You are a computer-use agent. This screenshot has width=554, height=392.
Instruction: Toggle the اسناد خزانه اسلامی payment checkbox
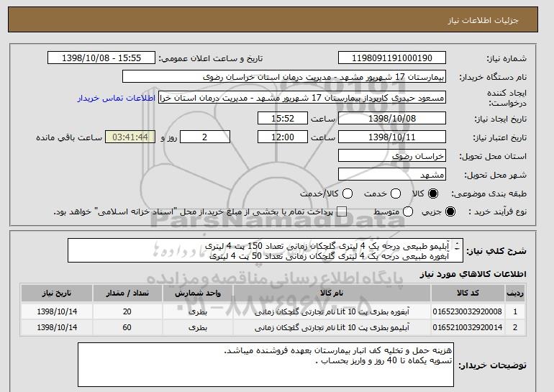pos(341,212)
